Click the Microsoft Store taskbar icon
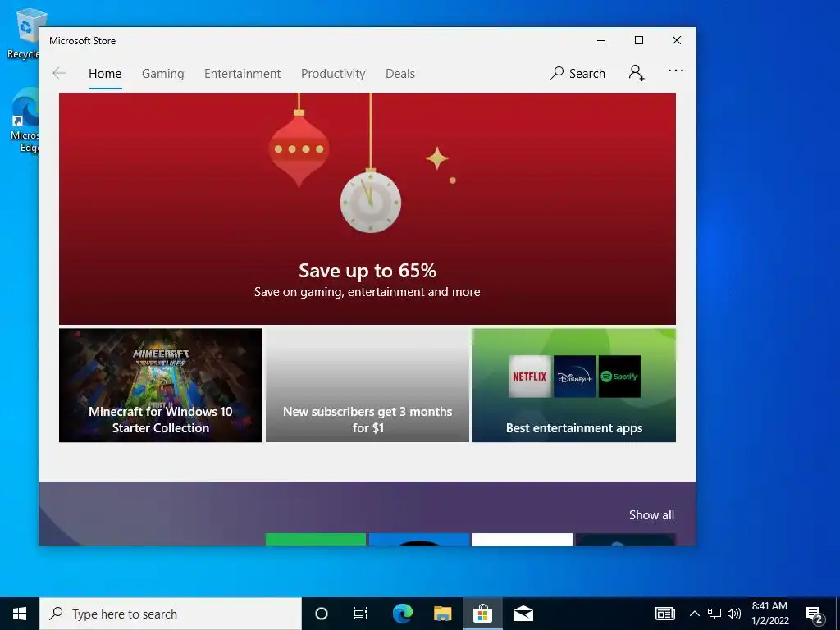 (x=482, y=614)
